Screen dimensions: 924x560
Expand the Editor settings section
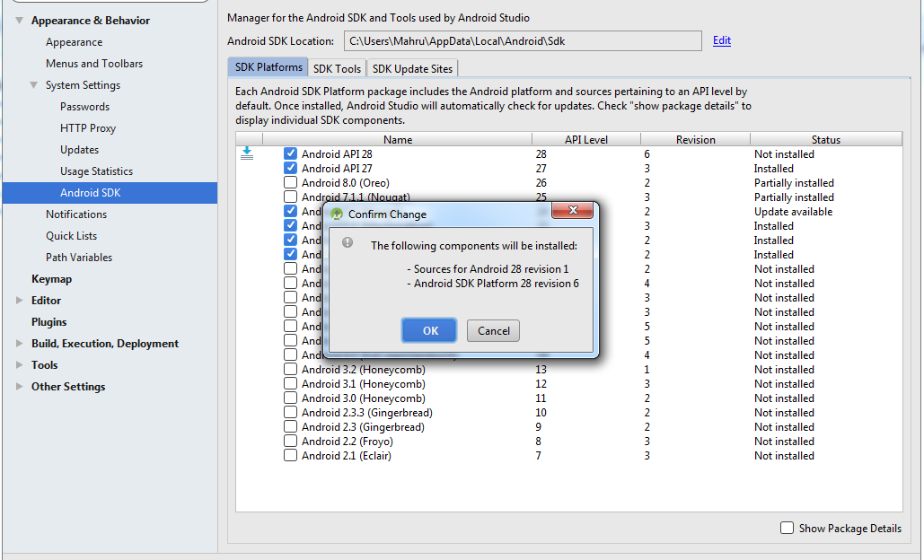19,301
